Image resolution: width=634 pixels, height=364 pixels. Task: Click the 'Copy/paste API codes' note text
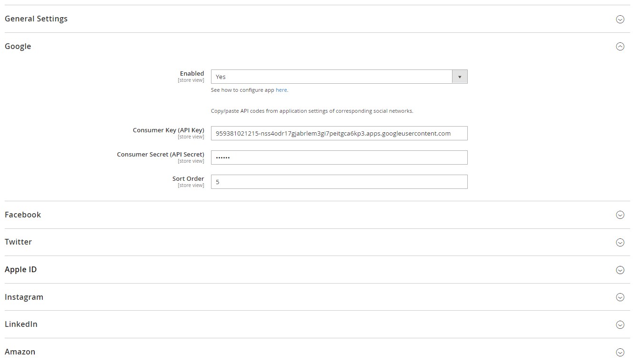point(312,111)
